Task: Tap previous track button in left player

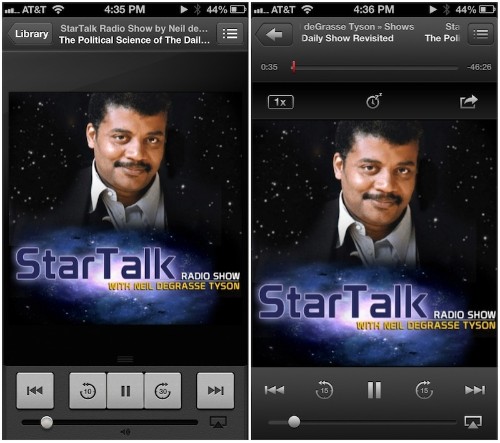Action: (x=35, y=391)
